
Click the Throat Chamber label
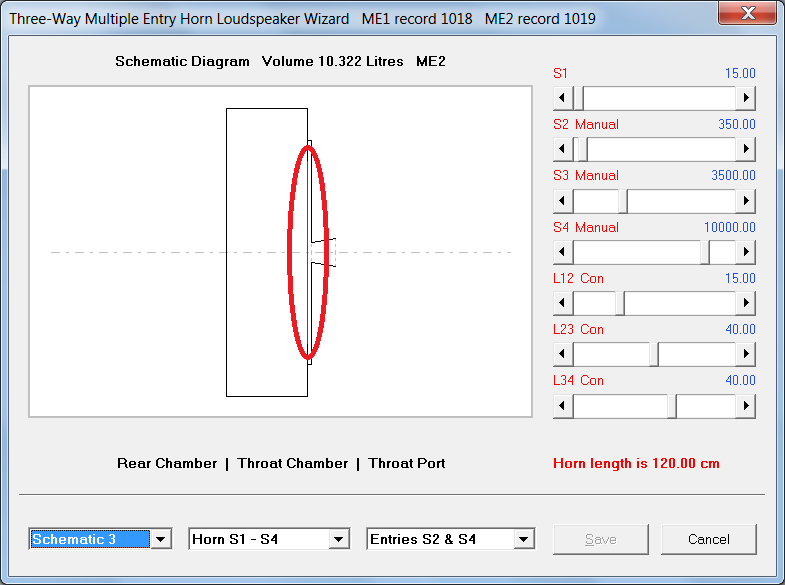tap(293, 463)
